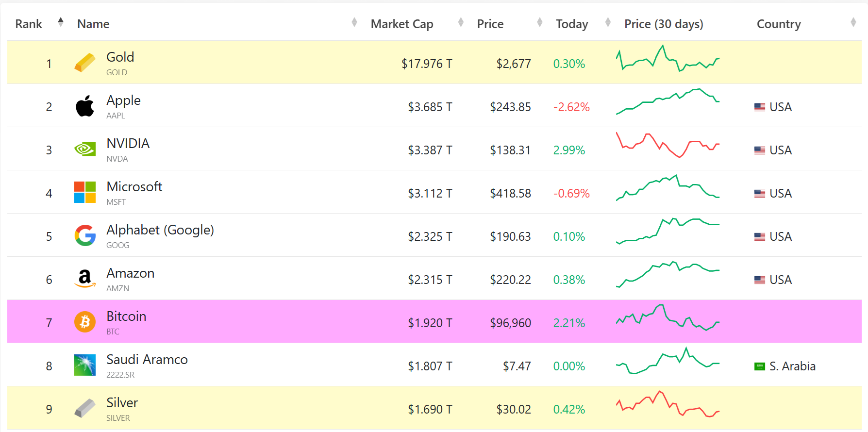Click the Bitcoin logo icon

pos(85,322)
